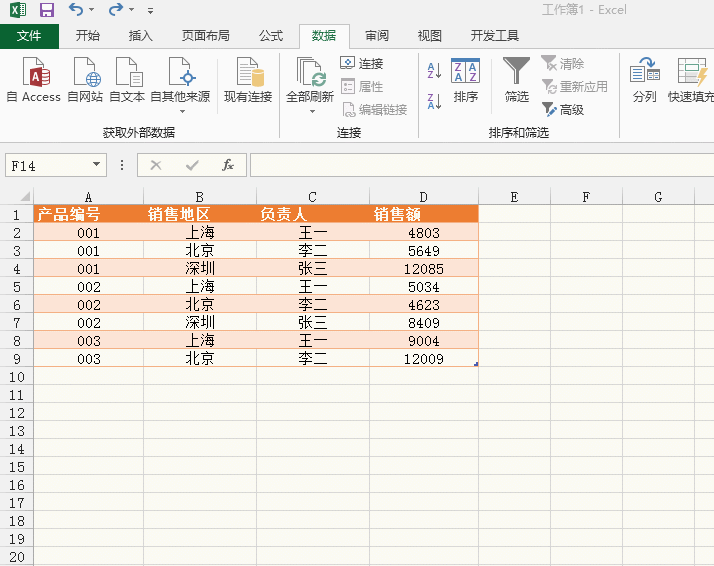
Task: Click header cell 负责人
Action: 313,214
